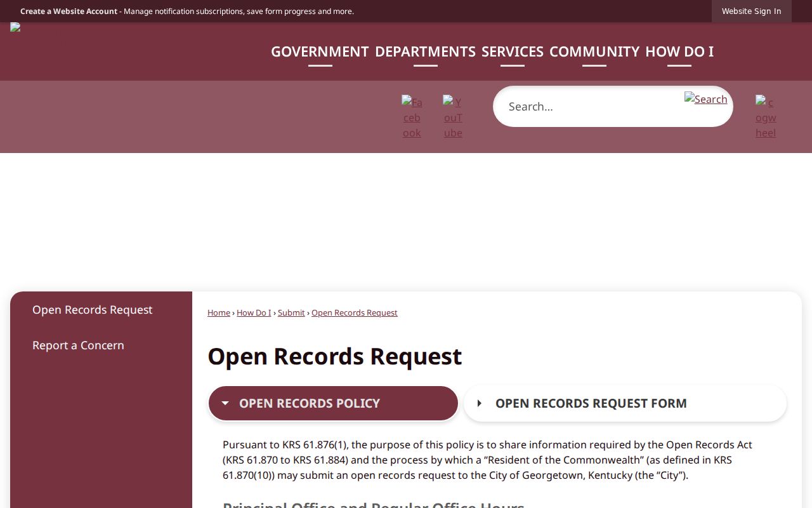Go to Home breadcrumb
The width and height of the screenshot is (812, 508).
click(219, 312)
